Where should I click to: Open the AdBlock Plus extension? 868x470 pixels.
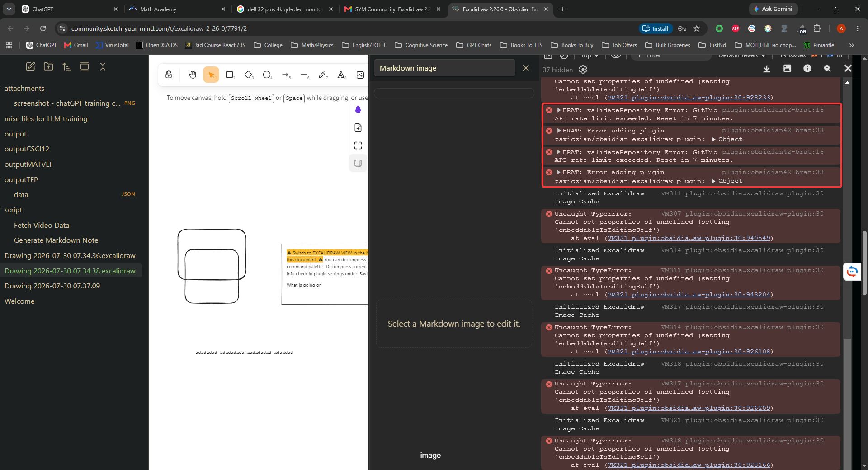pos(736,28)
